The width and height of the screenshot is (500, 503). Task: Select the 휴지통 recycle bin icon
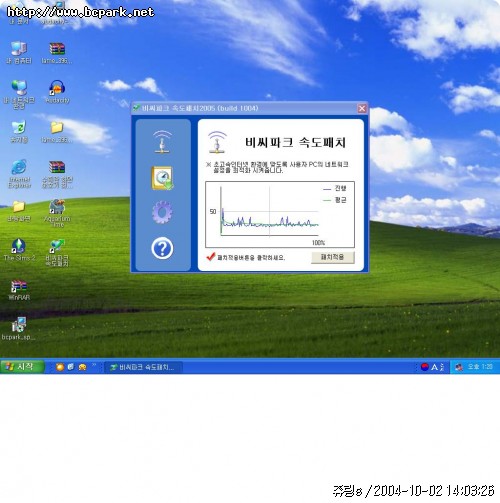[19, 132]
